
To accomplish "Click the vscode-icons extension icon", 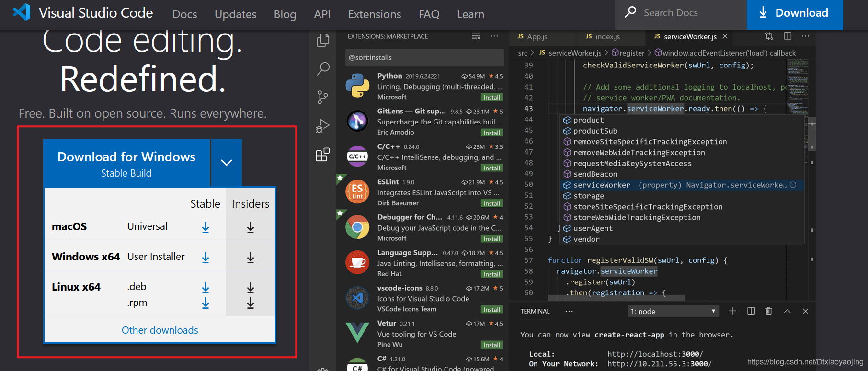I will click(357, 298).
